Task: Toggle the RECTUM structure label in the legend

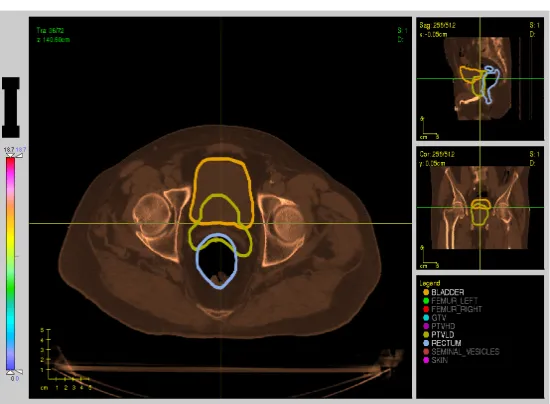Action: [x=446, y=343]
